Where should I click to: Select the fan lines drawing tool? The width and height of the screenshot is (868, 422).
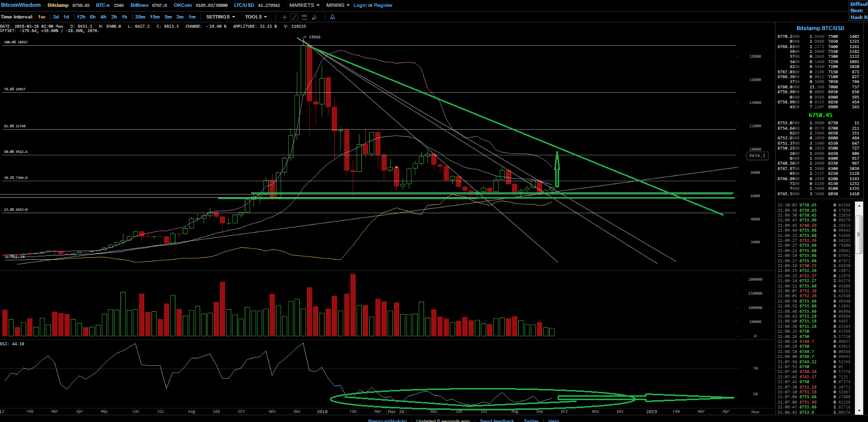tap(314, 17)
